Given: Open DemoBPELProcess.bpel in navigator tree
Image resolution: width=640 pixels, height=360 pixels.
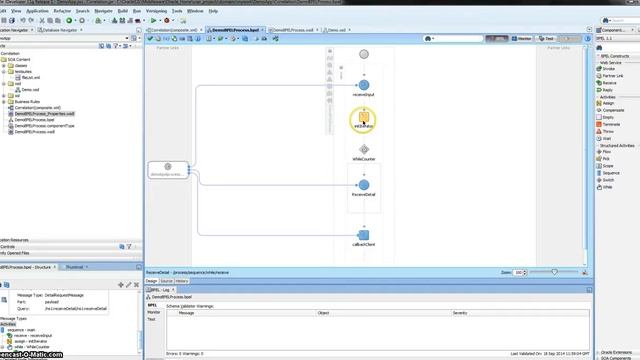Looking at the screenshot, I should 34,120.
